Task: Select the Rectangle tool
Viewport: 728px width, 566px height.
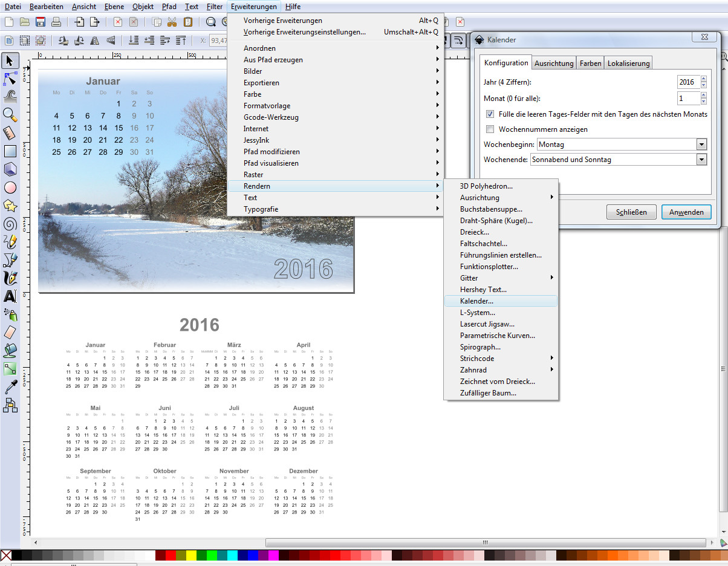Action: point(10,151)
